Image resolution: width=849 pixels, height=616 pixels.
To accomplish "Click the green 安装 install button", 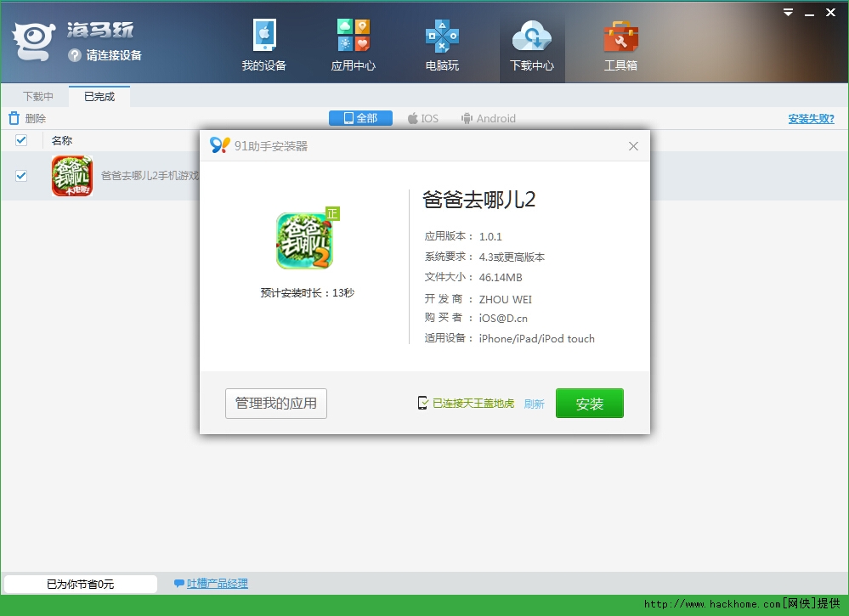I will (590, 404).
